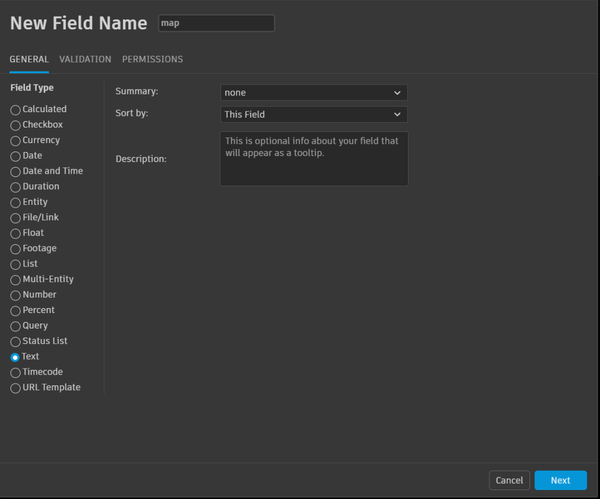Screen dimensions: 600x499
Task: Select the URL Template field type
Action: [15, 388]
